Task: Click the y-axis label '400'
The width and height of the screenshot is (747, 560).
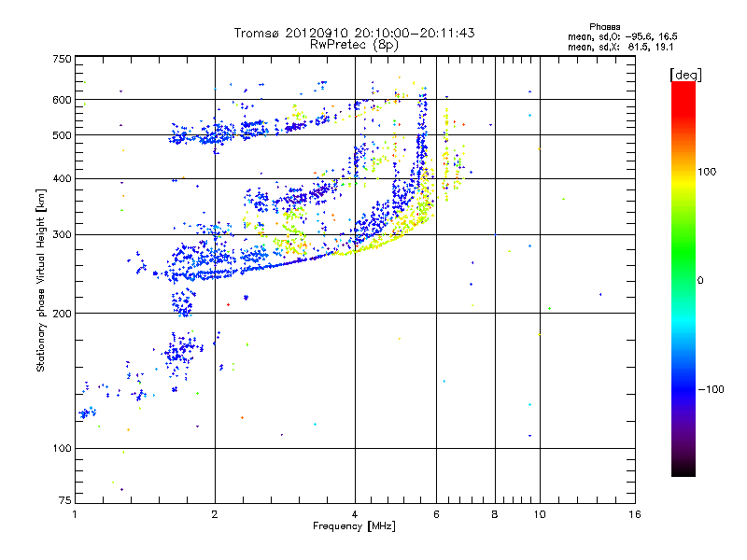Action: [62, 178]
